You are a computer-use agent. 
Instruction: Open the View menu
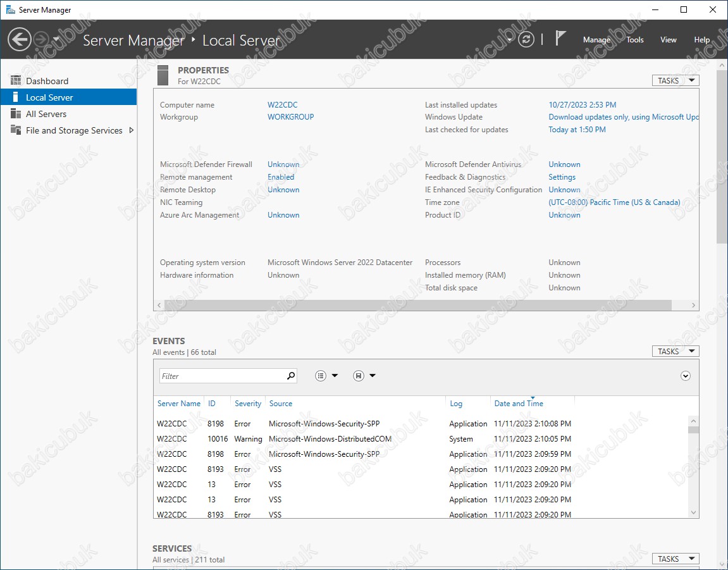(x=668, y=40)
